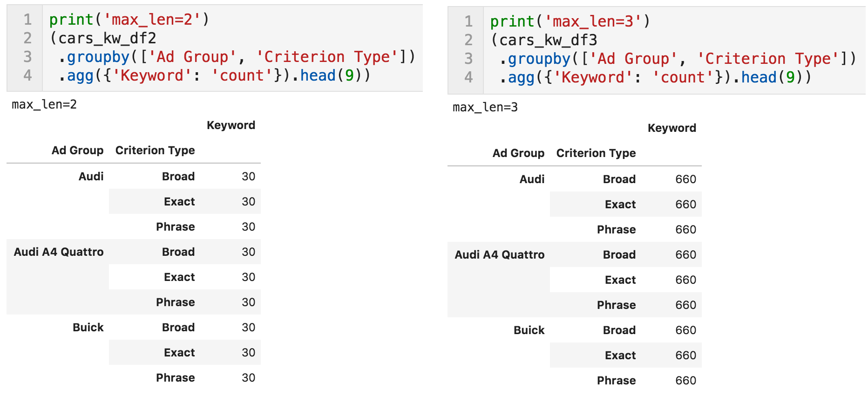Click the Audi row label in max_len=3 table

point(532,179)
